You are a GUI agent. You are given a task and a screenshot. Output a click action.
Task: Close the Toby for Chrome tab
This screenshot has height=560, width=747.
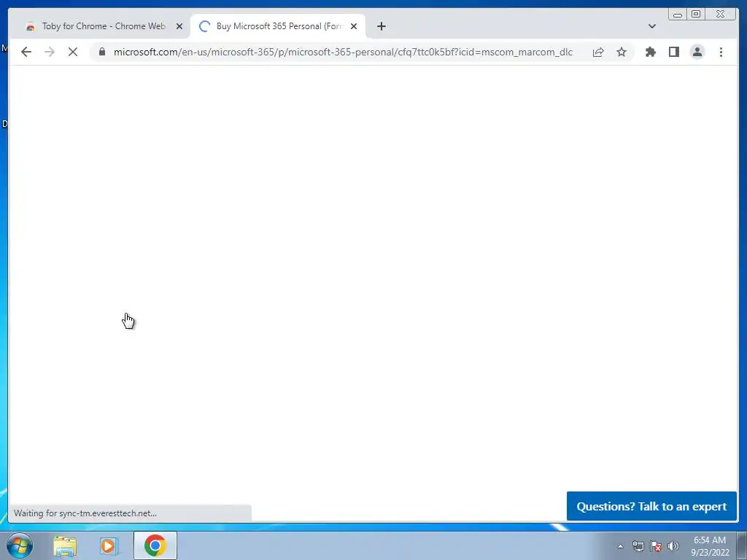[179, 26]
